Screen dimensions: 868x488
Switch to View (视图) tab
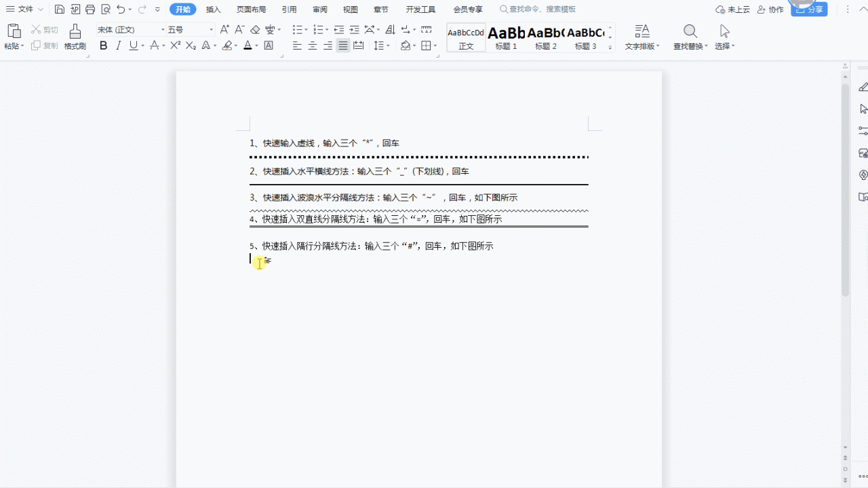tap(351, 10)
